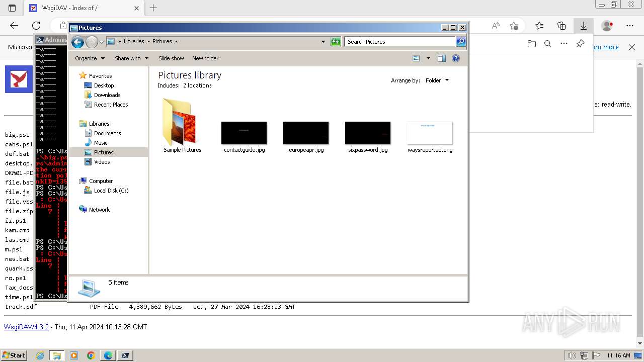
Task: Expand breadcrumb arrow after Pictures
Action: [176, 42]
